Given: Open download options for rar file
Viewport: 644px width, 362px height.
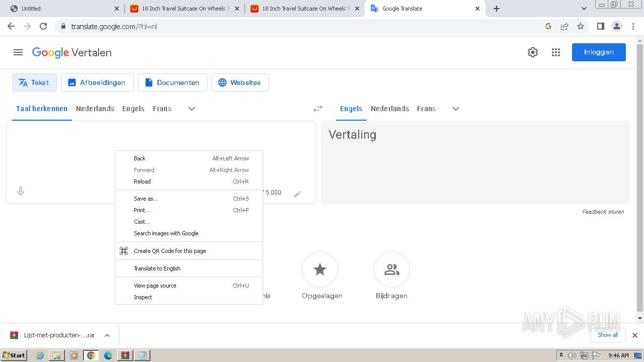Looking at the screenshot, I should [x=107, y=335].
